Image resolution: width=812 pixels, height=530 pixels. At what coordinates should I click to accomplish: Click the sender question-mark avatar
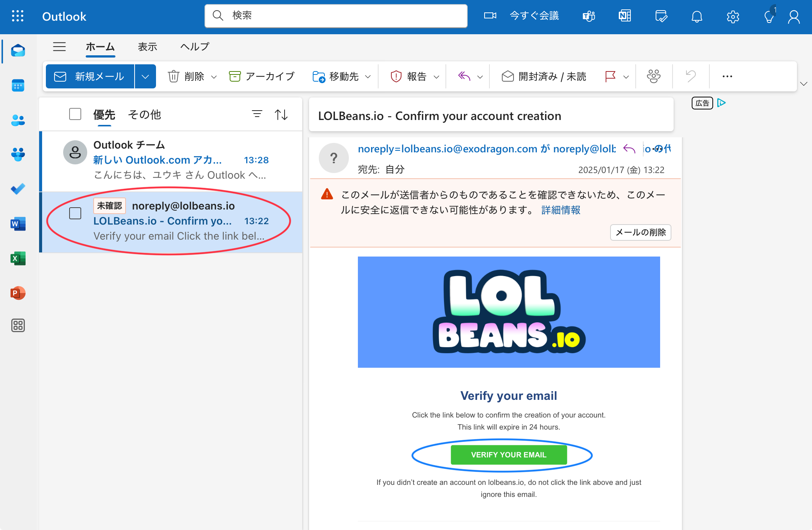pos(334,158)
